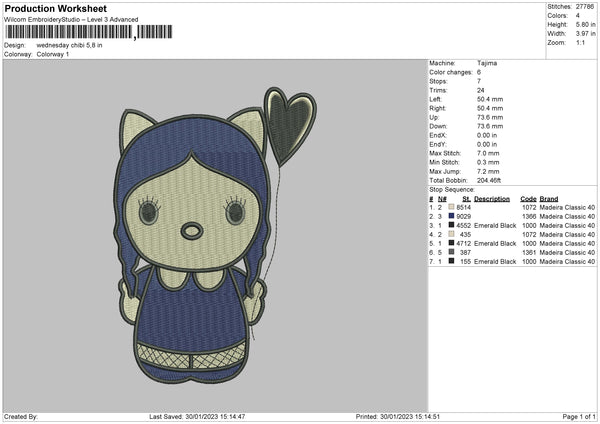Screen dimensions: 600x424
Task: Click the 'Color changes:' label
Action: (x=451, y=72)
